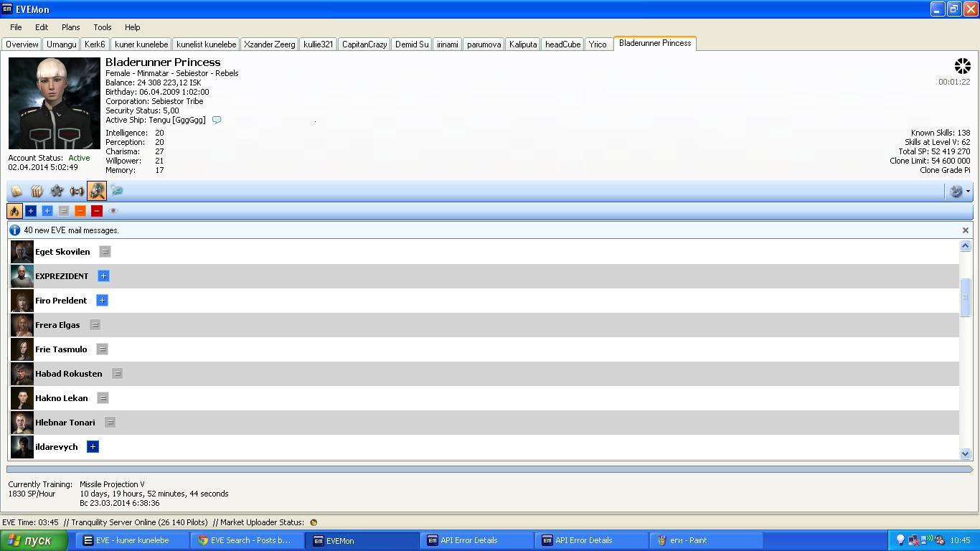Click the Bladerunner Princess character portrait

coord(55,103)
